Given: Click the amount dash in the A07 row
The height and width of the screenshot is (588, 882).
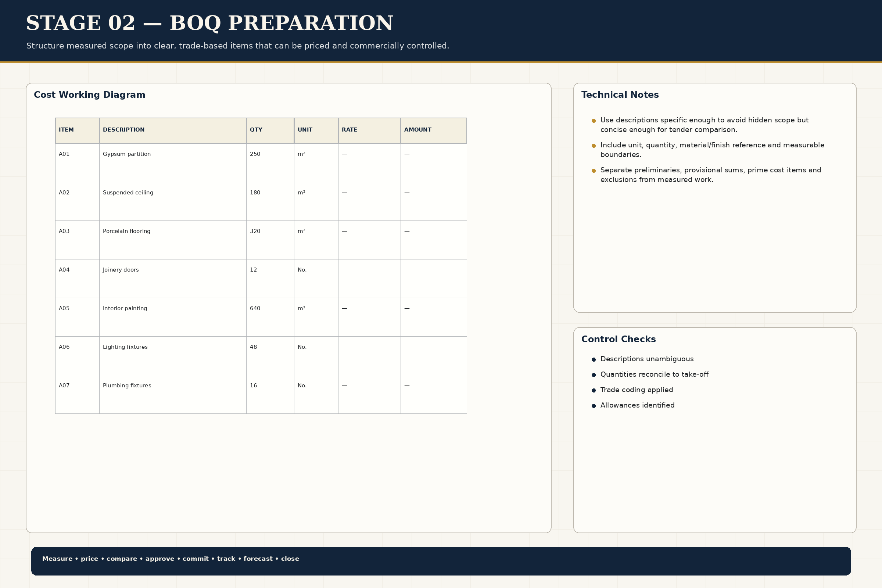Looking at the screenshot, I should [407, 386].
